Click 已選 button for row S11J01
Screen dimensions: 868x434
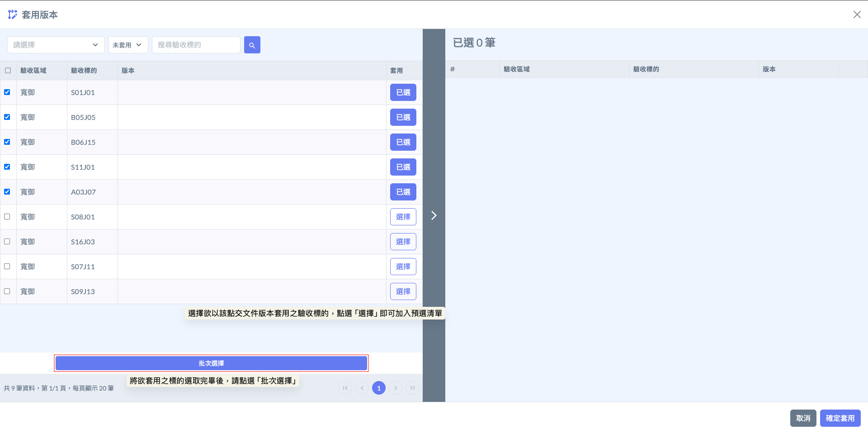403,167
